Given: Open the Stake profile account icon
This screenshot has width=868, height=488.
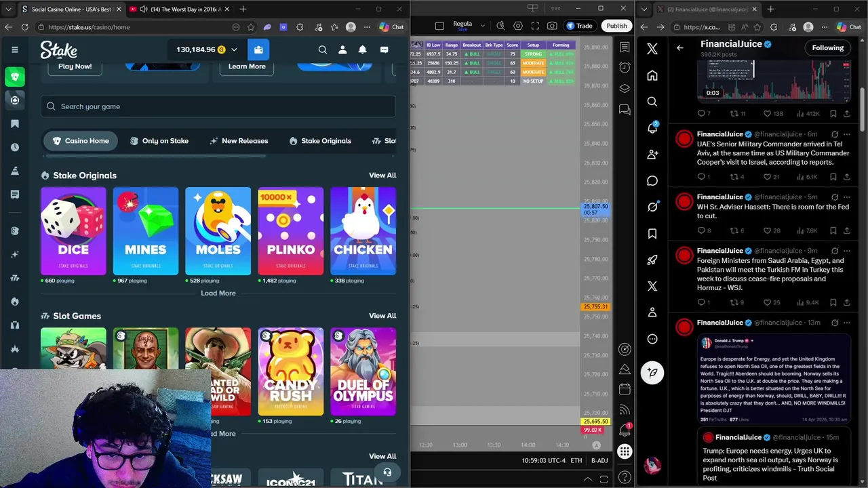Looking at the screenshot, I should click(x=342, y=49).
